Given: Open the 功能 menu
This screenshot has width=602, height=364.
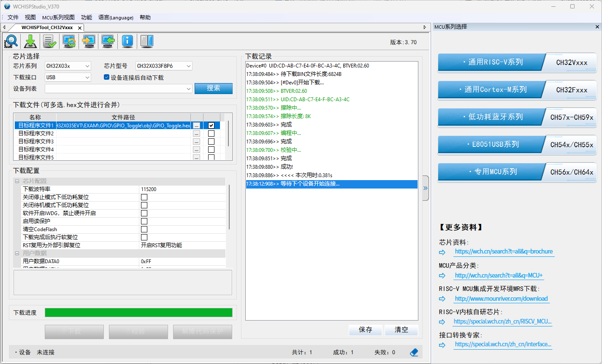Looking at the screenshot, I should (x=87, y=17).
